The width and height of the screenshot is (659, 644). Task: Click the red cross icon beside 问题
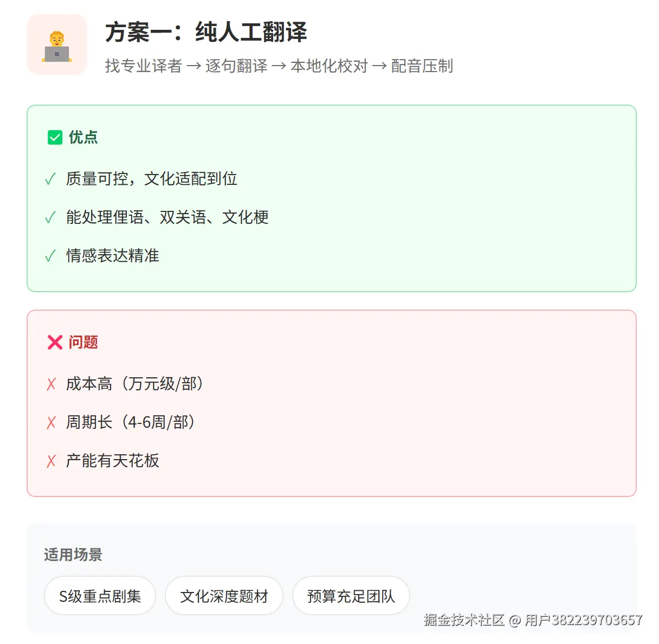pyautogui.click(x=55, y=342)
